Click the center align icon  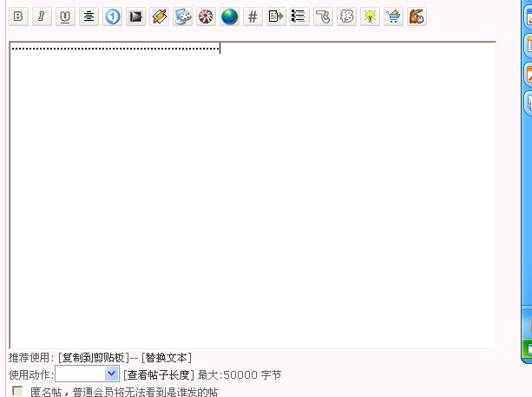point(89,17)
